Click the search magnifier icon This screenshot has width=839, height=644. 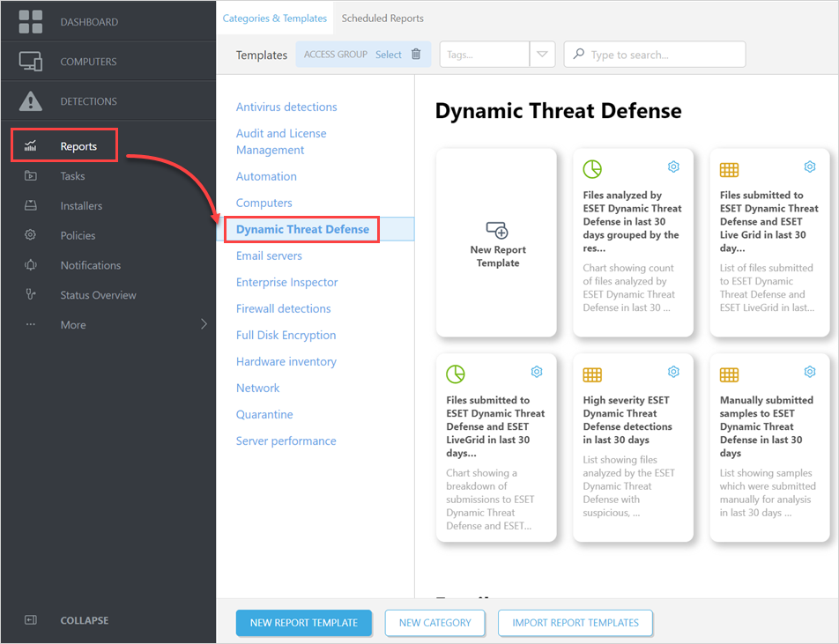click(578, 54)
